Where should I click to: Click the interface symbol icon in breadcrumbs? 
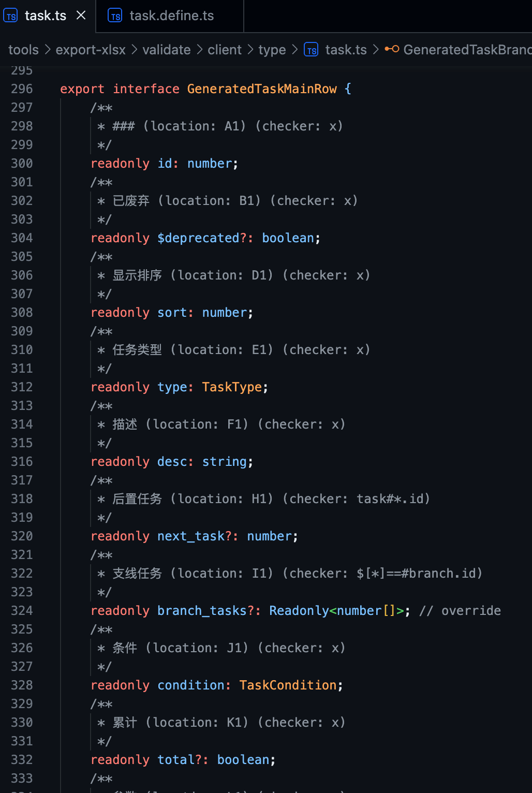(x=392, y=49)
